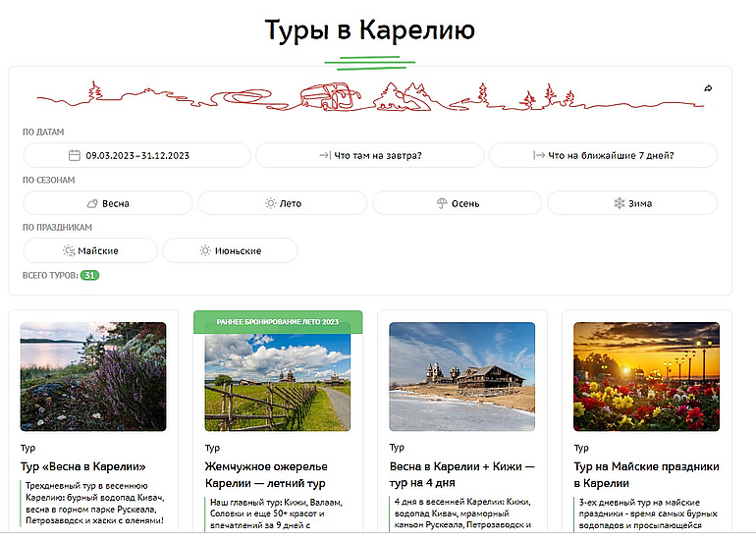Open the Kizhi wooden fence summer photo
The height and width of the screenshot is (540, 756).
[x=278, y=381]
